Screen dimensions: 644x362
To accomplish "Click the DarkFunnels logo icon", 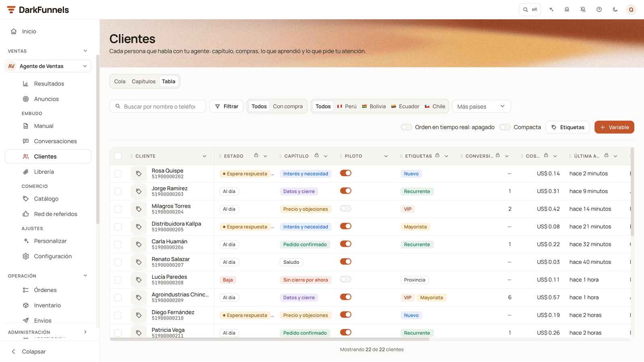I will (11, 10).
